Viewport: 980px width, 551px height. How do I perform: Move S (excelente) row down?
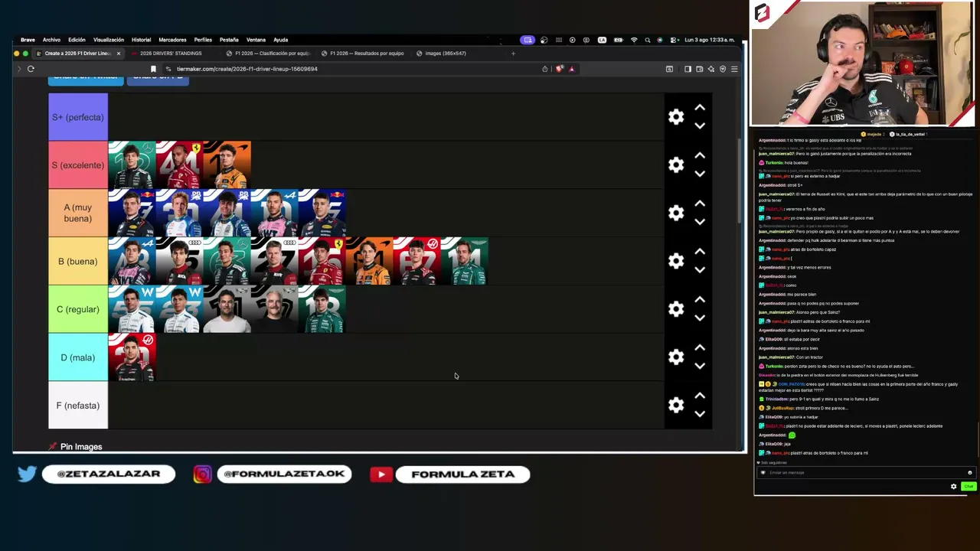700,174
